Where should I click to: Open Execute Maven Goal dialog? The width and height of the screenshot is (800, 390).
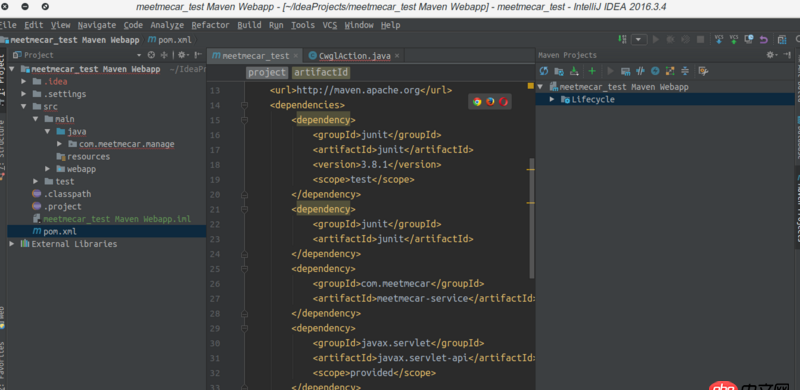(625, 71)
